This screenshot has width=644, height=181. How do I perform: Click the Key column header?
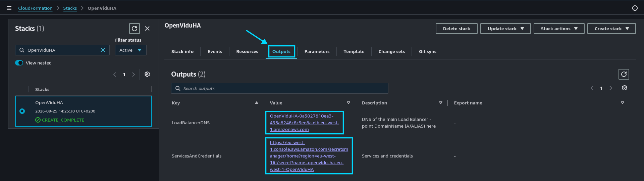tap(176, 103)
